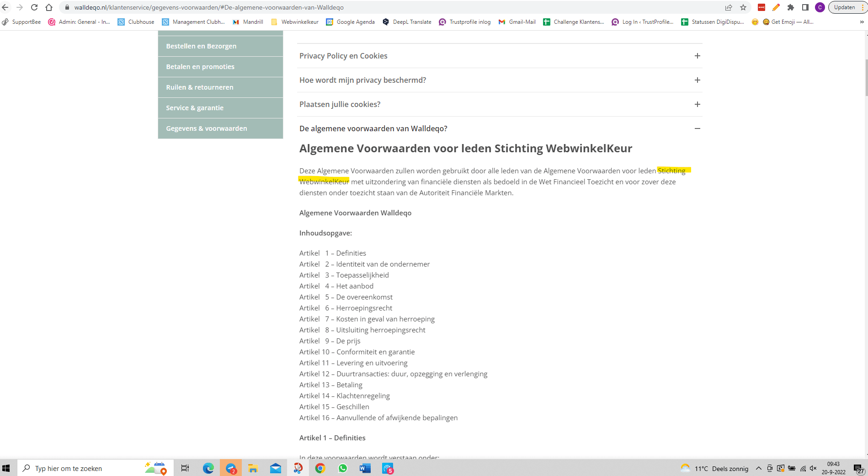Image resolution: width=868 pixels, height=476 pixels.
Task: Expand the Privacy Policy en Cookies section
Action: 697,56
